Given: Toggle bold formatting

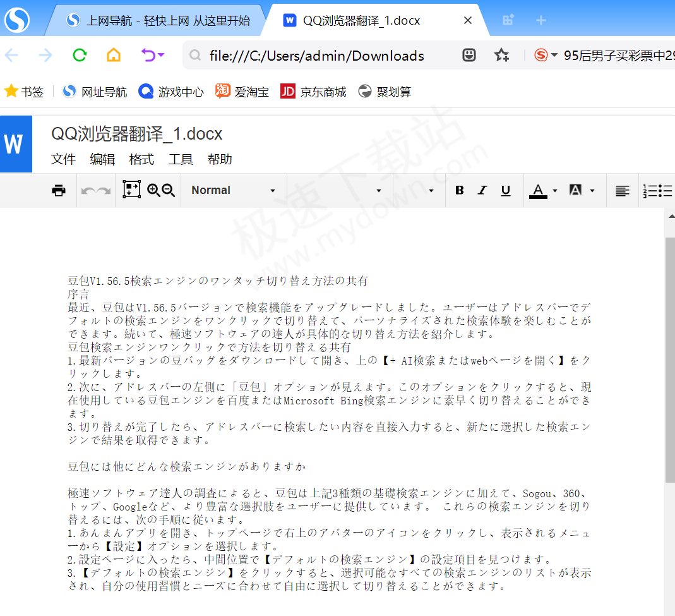Looking at the screenshot, I should pyautogui.click(x=460, y=190).
